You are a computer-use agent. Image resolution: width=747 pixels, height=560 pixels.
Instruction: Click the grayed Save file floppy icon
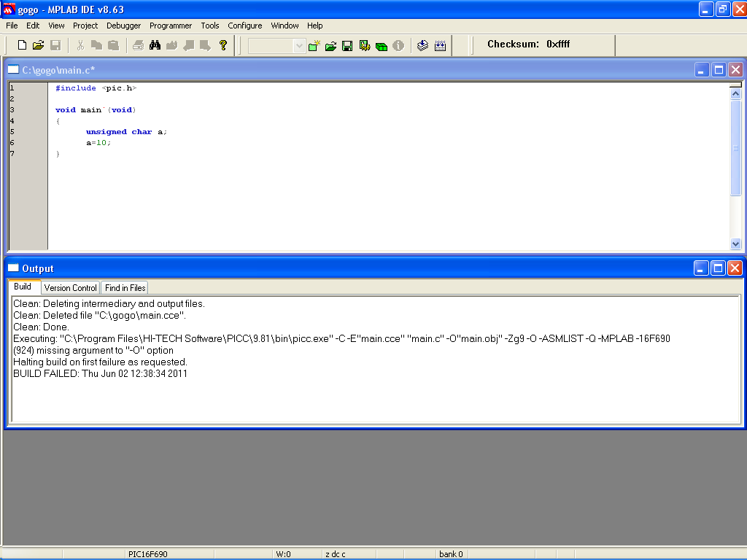pyautogui.click(x=55, y=45)
